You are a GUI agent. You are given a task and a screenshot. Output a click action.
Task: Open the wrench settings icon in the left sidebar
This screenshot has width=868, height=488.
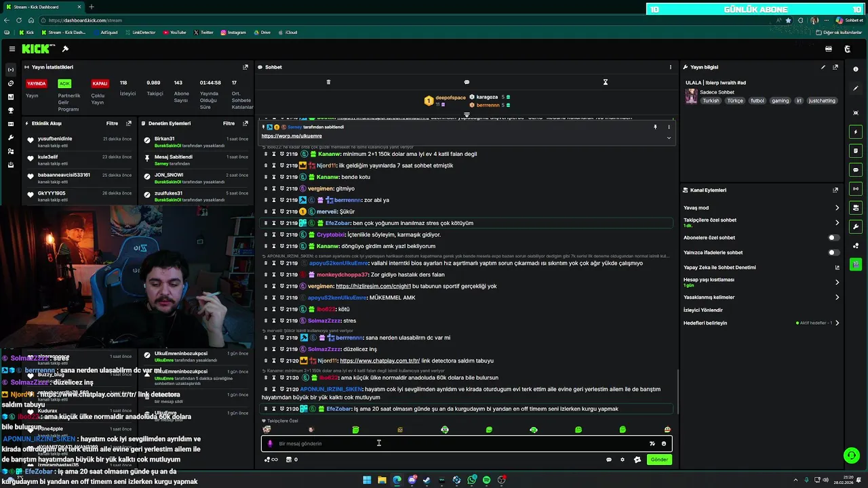tap(10, 138)
